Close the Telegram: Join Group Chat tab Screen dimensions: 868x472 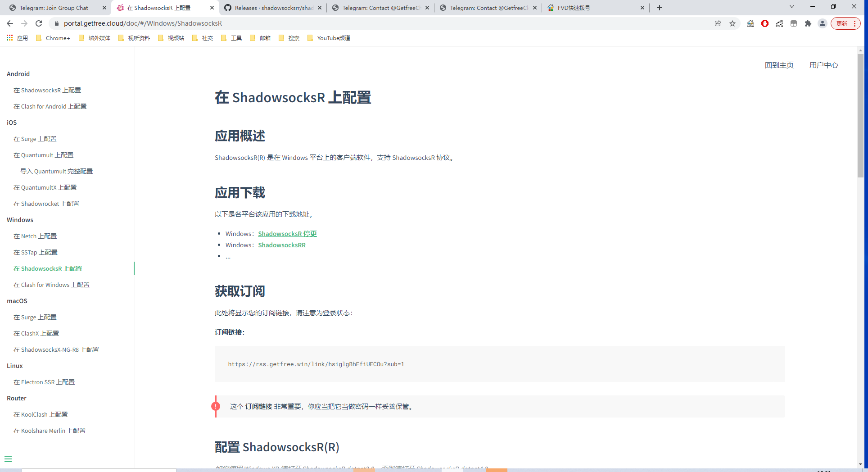click(104, 8)
